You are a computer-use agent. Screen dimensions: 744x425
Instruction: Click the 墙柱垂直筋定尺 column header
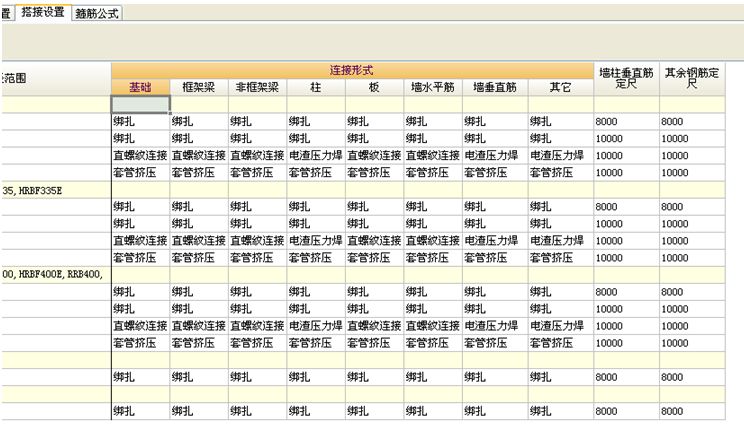click(x=626, y=79)
